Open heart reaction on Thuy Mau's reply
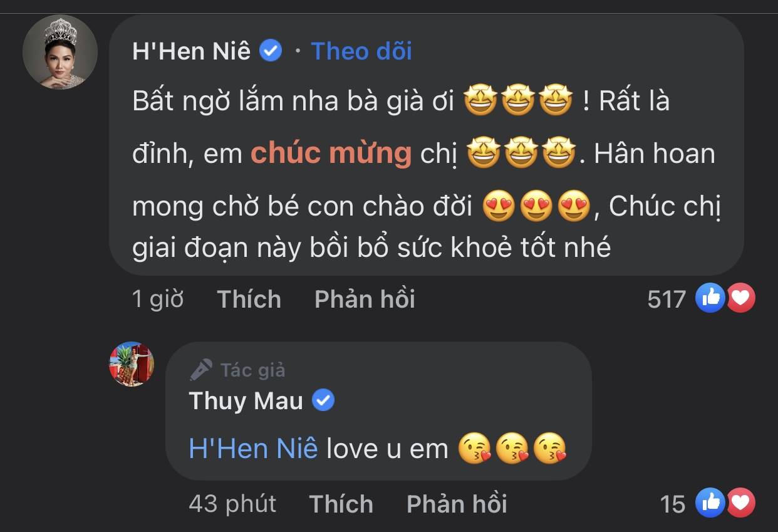The width and height of the screenshot is (778, 532). (741, 503)
